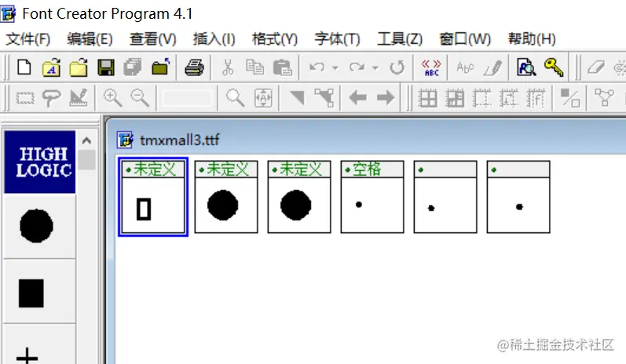Click the Undo arrow icon
Screen dimensions: 626x364
click(x=317, y=67)
